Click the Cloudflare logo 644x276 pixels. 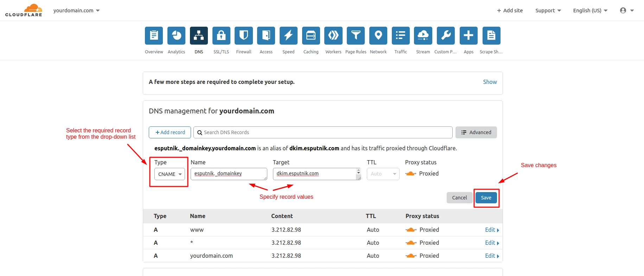24,10
